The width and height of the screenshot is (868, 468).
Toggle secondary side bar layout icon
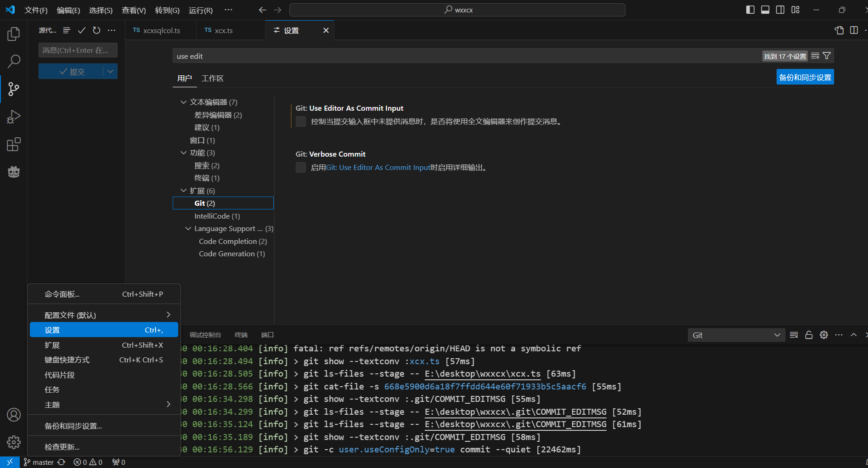[x=780, y=10]
